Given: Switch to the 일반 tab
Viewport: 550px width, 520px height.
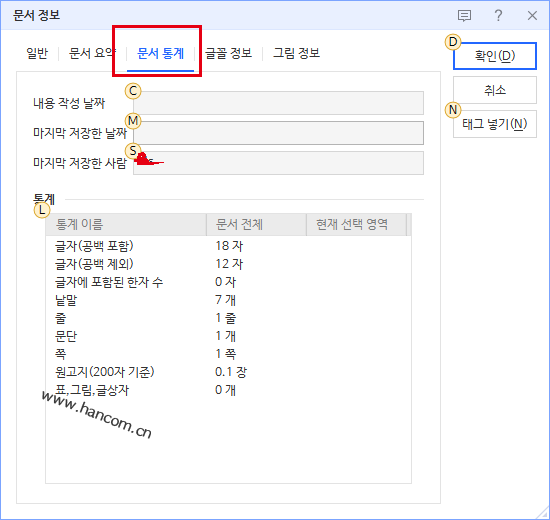Looking at the screenshot, I should click(37, 53).
